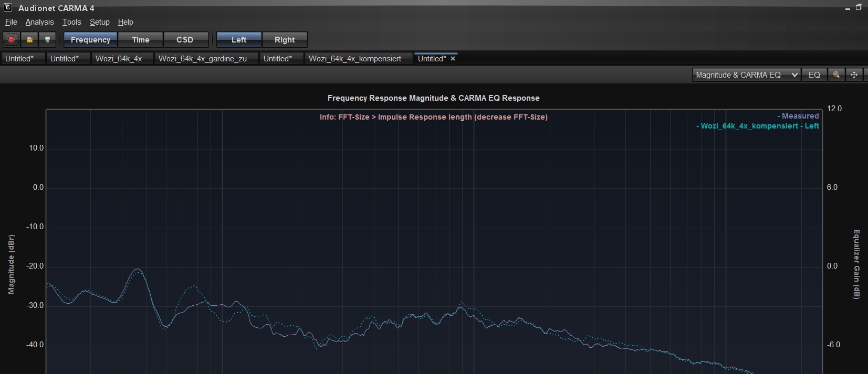Viewport: 868px width, 374px height.
Task: Toggle the CSD view
Action: [x=185, y=40]
